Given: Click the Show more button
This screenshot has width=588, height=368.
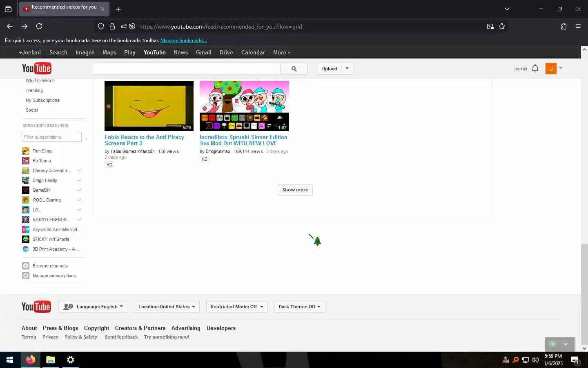Looking at the screenshot, I should [x=295, y=190].
